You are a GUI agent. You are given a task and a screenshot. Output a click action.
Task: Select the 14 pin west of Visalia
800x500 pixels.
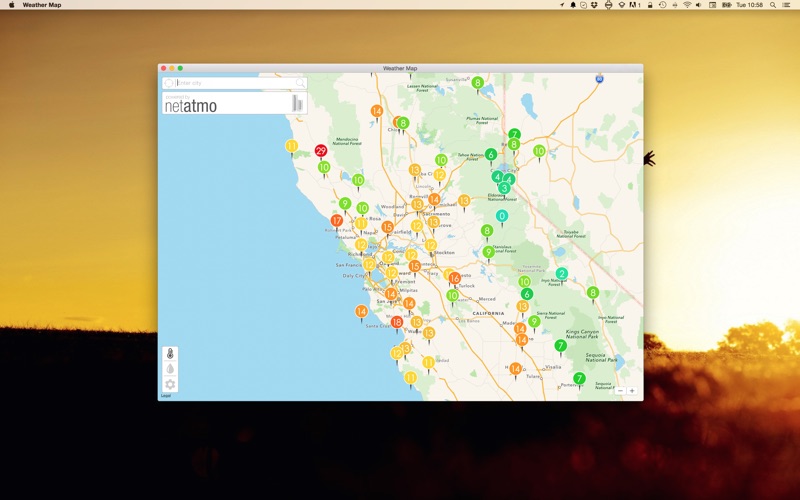tap(515, 368)
